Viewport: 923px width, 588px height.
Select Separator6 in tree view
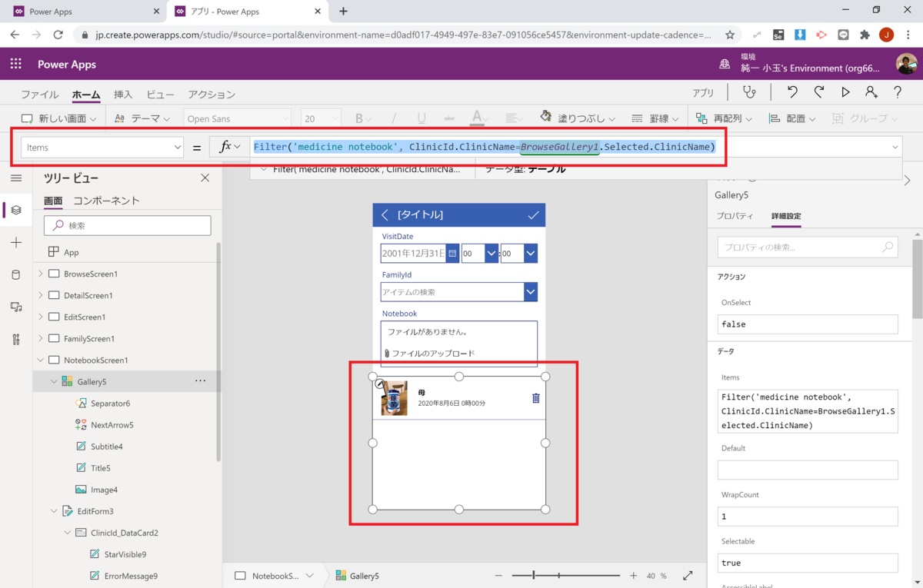tap(110, 403)
